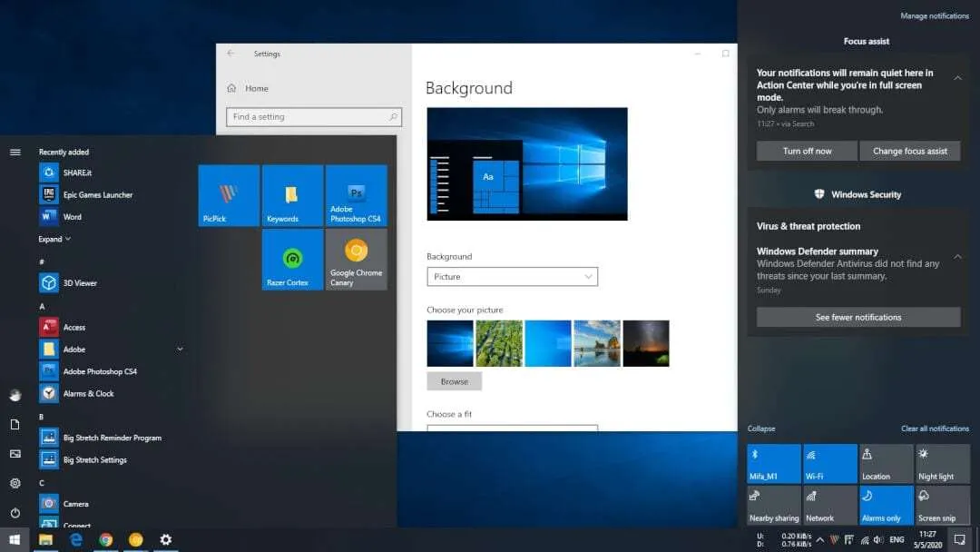Collapse Windows Defender summary chevron

tap(957, 257)
